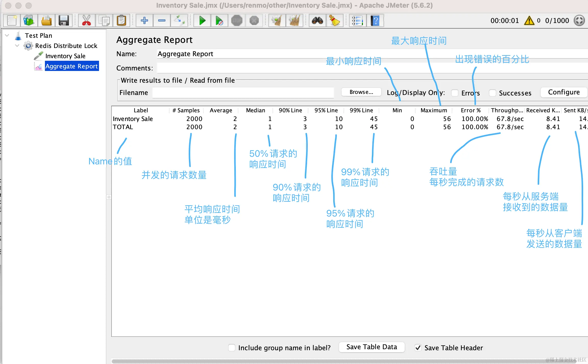Screen dimensions: 588x364
Task: Click the 0/1000 thread count indicator
Action: click(x=557, y=20)
